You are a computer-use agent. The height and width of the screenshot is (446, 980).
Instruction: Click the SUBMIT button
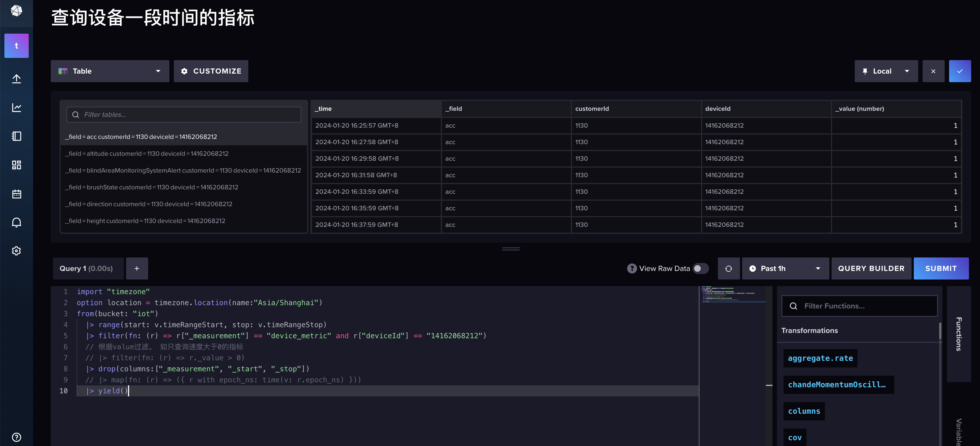[941, 268]
